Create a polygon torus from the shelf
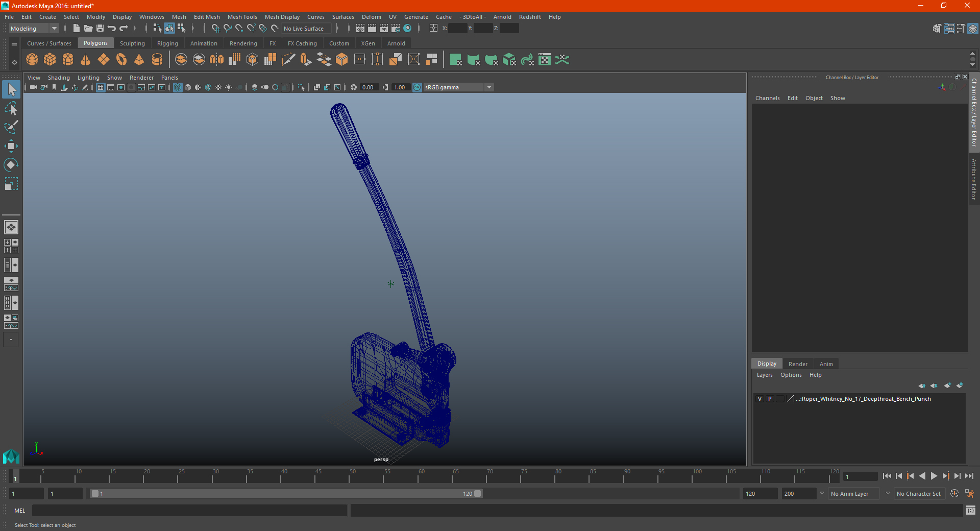Screen dimensions: 980x531 [x=121, y=60]
